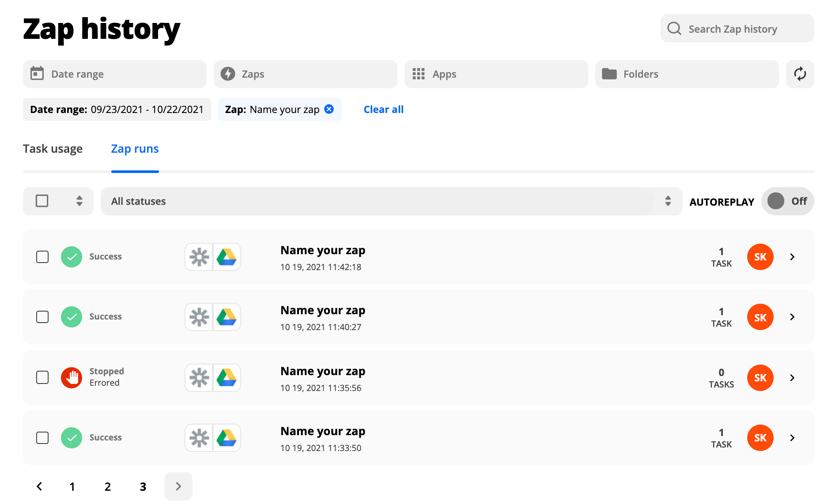Viewport: 839px width, 504px height.
Task: Open the Zaps filter dropdown
Action: tap(306, 74)
